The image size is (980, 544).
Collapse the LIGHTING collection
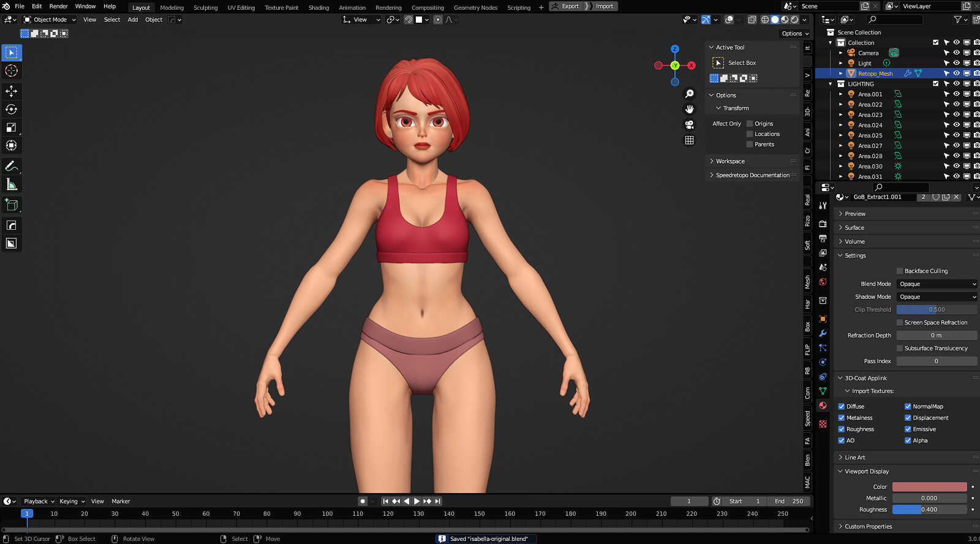click(x=831, y=84)
